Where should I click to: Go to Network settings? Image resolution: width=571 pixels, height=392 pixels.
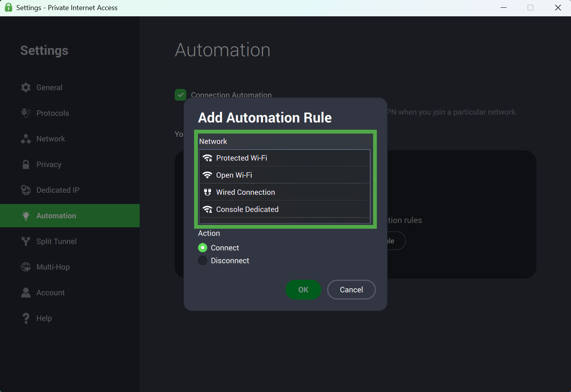click(70, 139)
